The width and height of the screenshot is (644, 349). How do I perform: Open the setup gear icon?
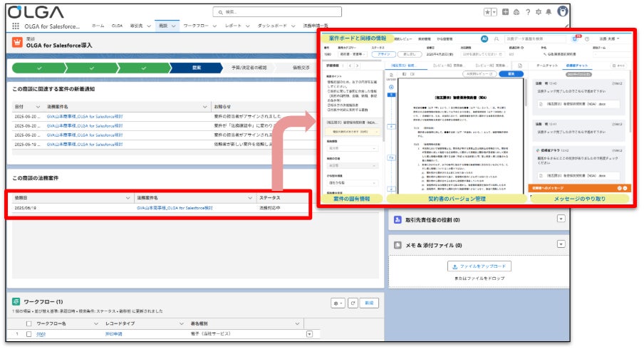point(539,12)
